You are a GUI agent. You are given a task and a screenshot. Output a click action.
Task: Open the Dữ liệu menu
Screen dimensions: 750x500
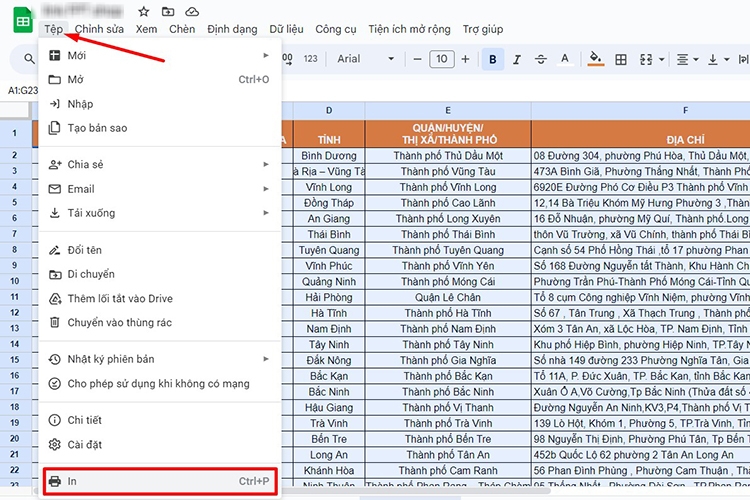(x=286, y=29)
